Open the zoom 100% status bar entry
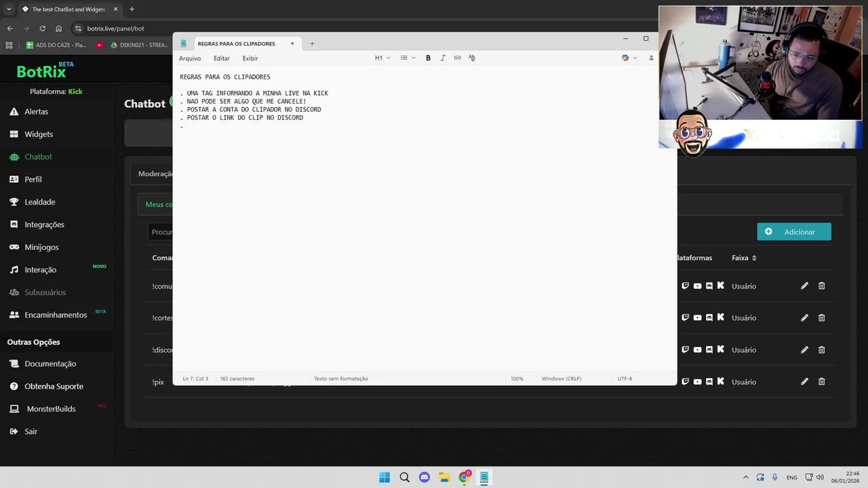The image size is (868, 488). tap(517, 379)
